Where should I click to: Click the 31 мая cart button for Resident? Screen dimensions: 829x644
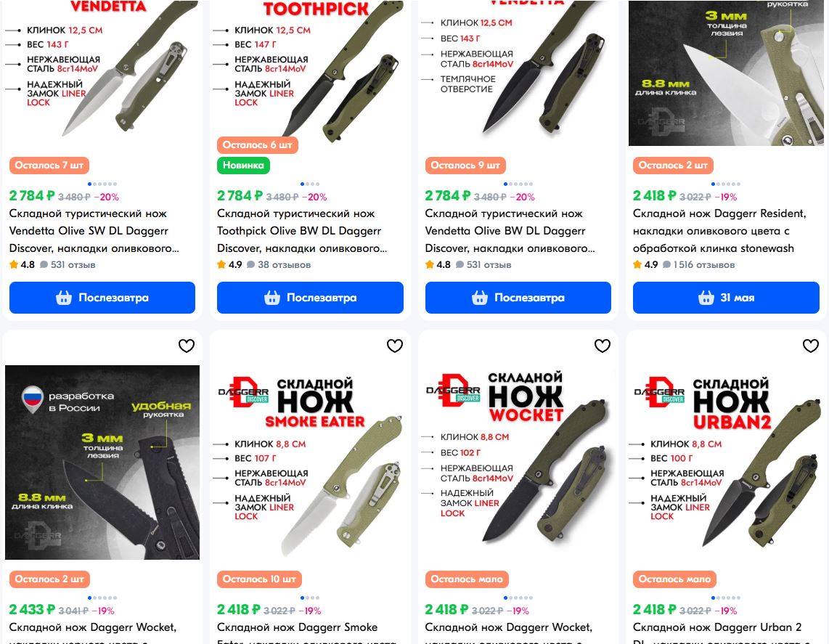pyautogui.click(x=726, y=298)
